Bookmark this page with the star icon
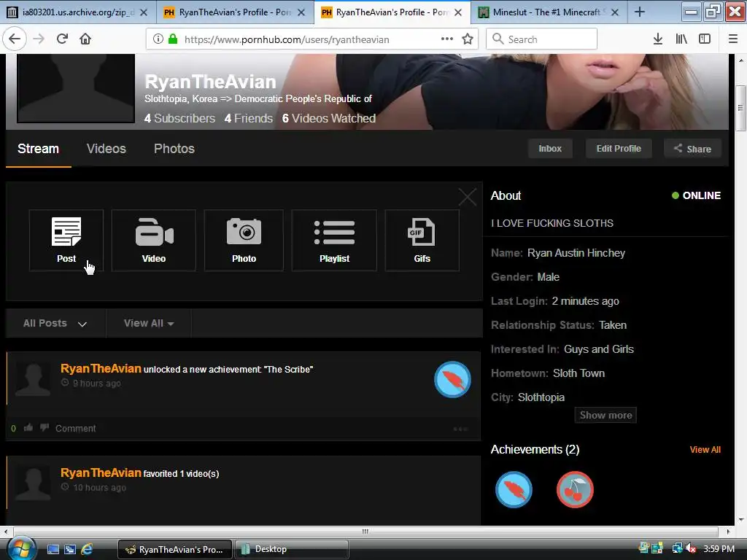 tap(468, 39)
